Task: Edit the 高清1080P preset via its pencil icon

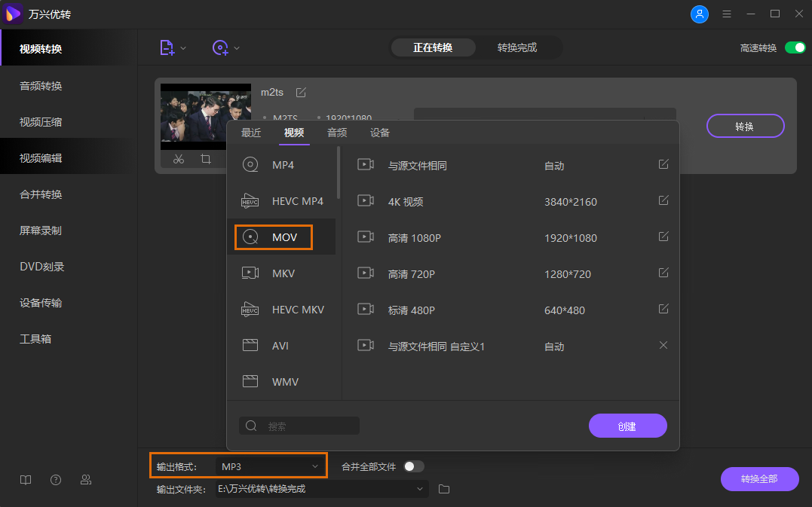Action: (x=663, y=237)
